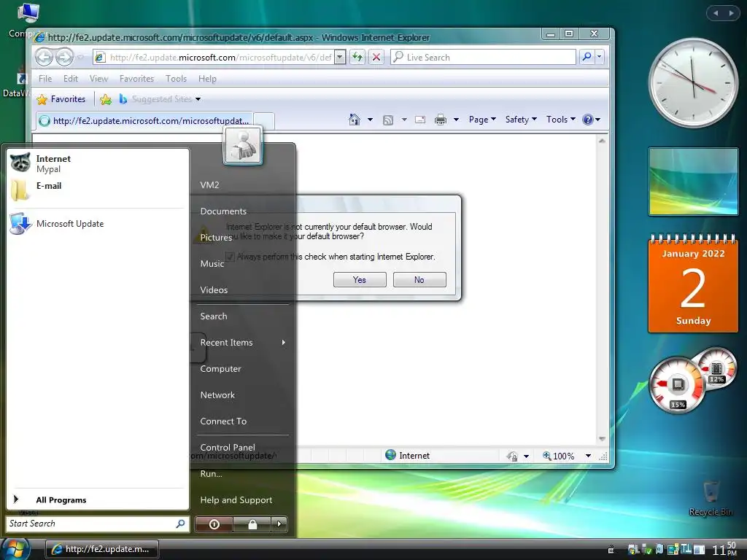The width and height of the screenshot is (747, 560).
Task: Click the Start Search magnifier icon
Action: coord(181,524)
